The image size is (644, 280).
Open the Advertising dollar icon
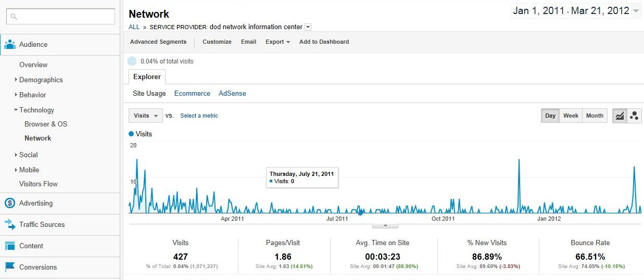click(x=9, y=203)
